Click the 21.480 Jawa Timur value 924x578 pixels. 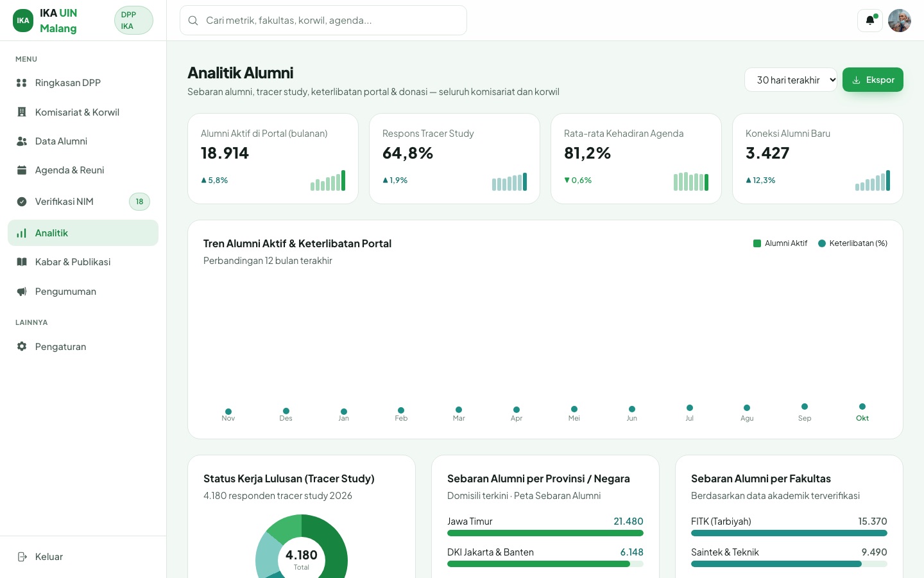(x=628, y=521)
